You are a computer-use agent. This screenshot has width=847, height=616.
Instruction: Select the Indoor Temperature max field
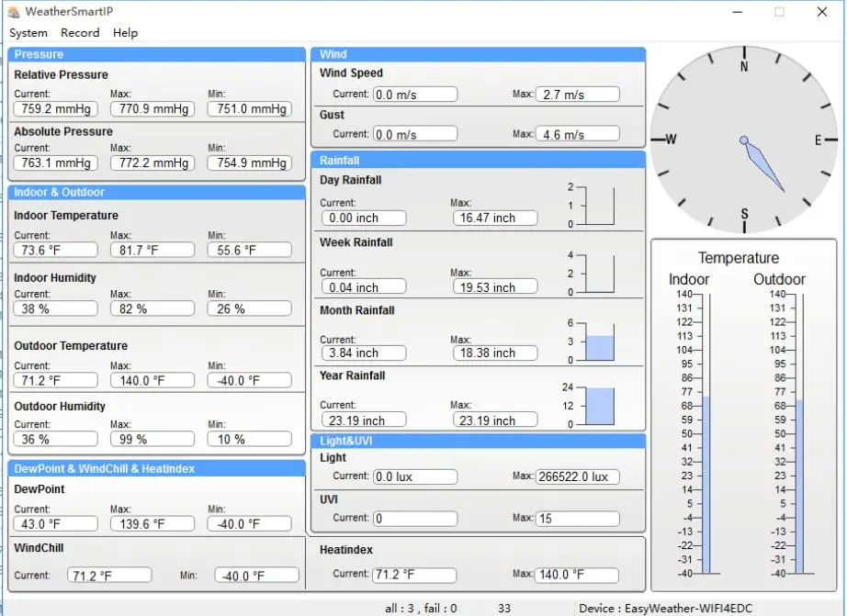(x=152, y=251)
